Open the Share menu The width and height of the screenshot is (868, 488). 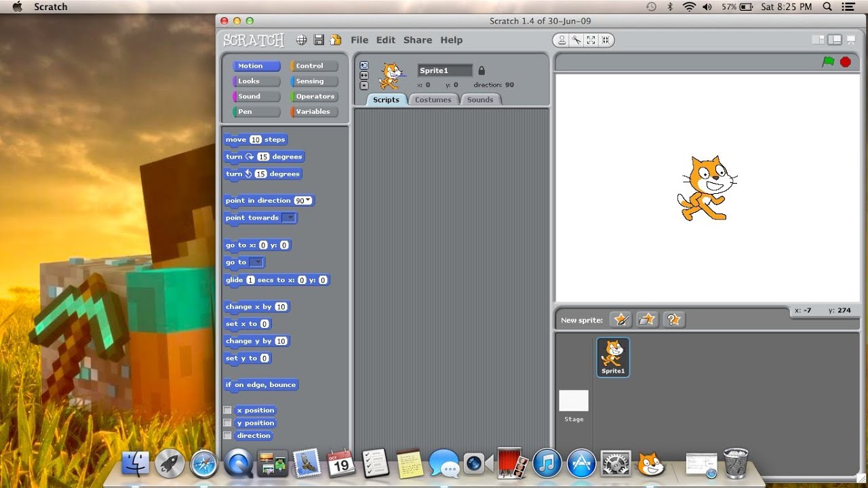pyautogui.click(x=418, y=40)
